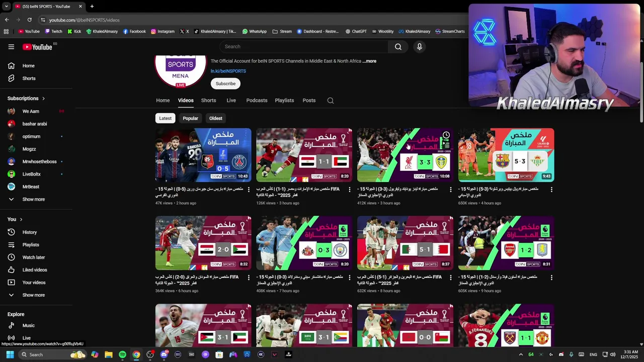Open menu for PSG Rennes 0-5 video
The height and width of the screenshot is (362, 644).
(x=249, y=190)
